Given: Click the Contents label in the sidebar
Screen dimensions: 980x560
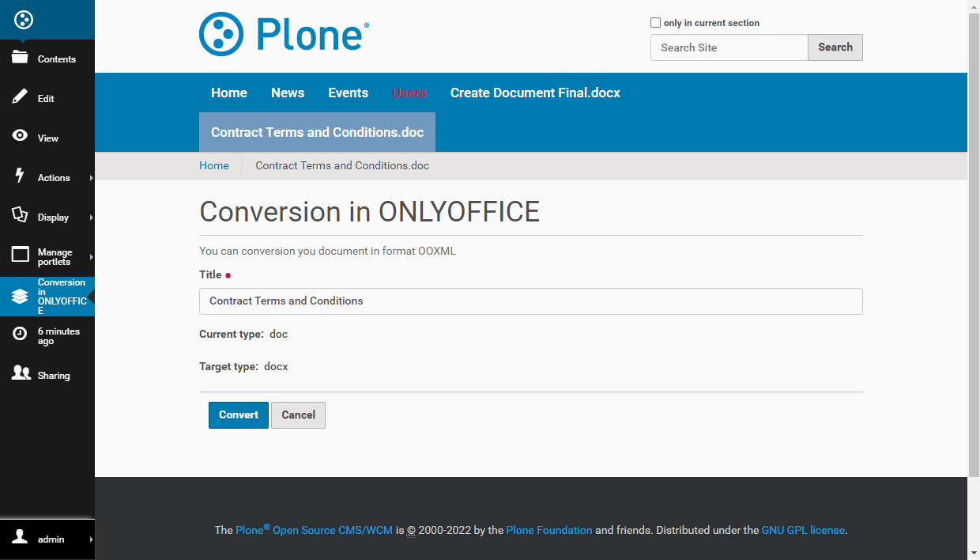Looking at the screenshot, I should pos(57,59).
